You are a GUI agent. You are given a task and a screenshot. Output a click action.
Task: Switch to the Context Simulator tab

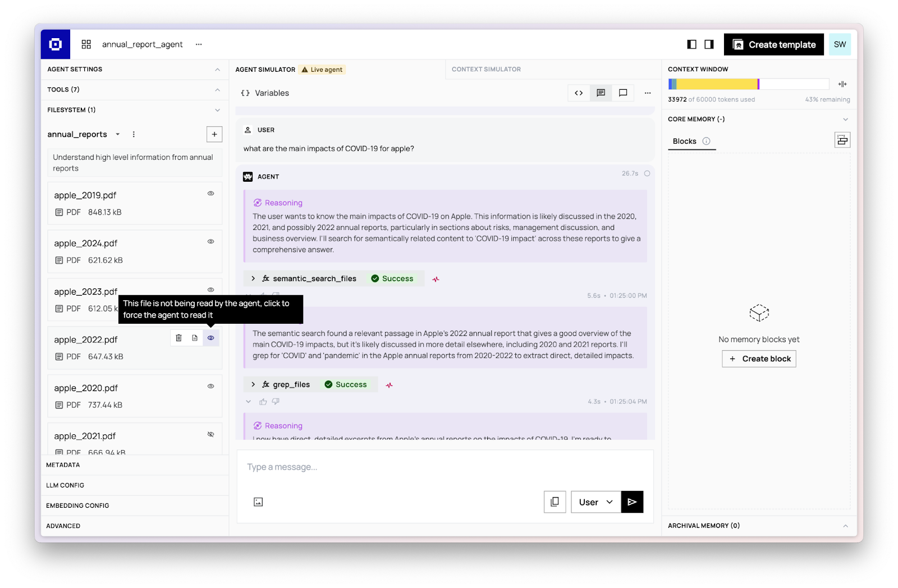[x=486, y=70]
